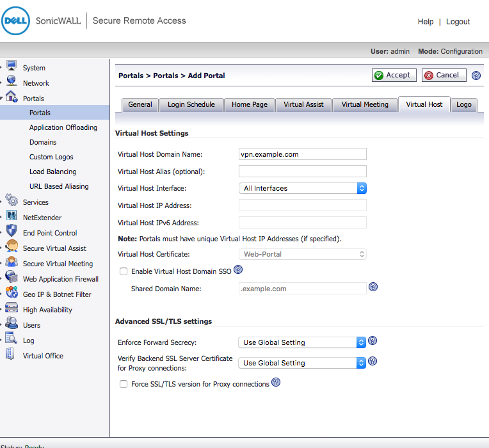Image resolution: width=489 pixels, height=448 pixels.
Task: Open help for Enable Virtual Host Domain SSO
Action: coord(238,269)
